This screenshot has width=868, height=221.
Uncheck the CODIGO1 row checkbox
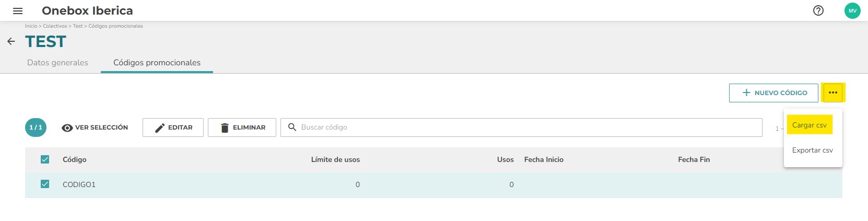coord(45,184)
